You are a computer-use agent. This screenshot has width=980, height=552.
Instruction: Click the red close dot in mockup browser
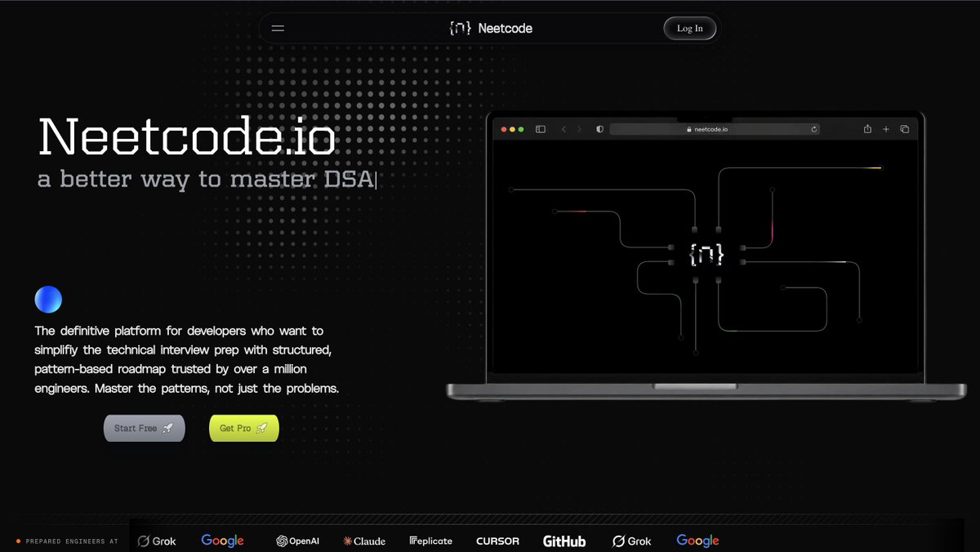click(504, 129)
